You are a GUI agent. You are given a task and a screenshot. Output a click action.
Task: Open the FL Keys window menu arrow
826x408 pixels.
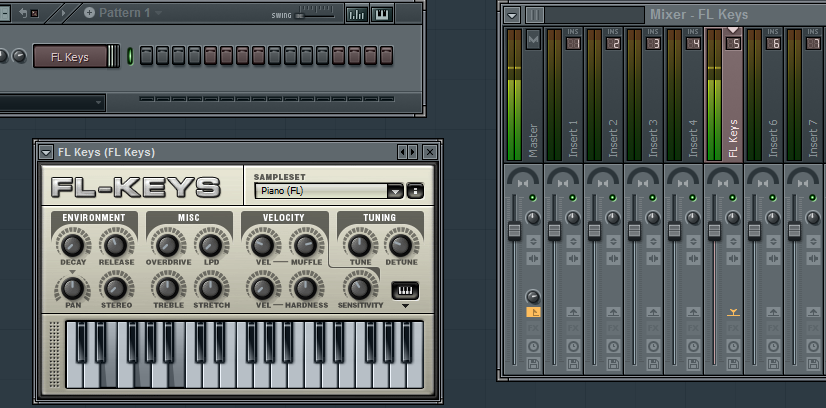click(x=46, y=153)
